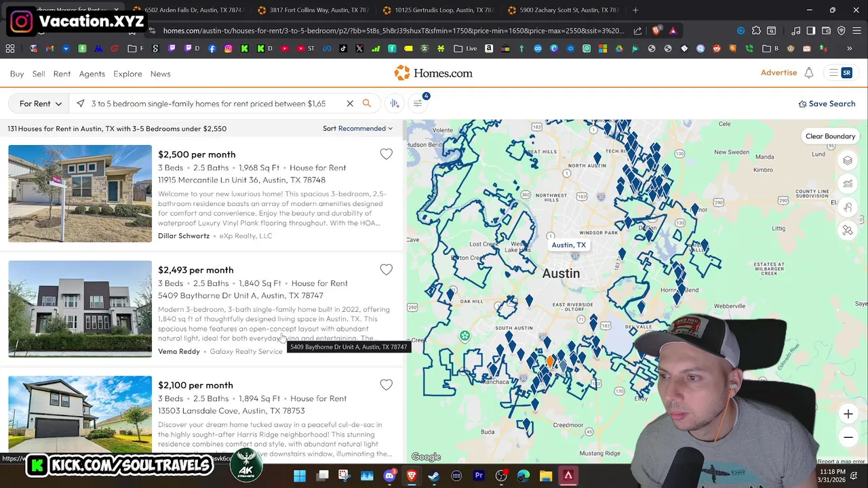
Task: Open File Explorer from the taskbar
Action: (546, 476)
